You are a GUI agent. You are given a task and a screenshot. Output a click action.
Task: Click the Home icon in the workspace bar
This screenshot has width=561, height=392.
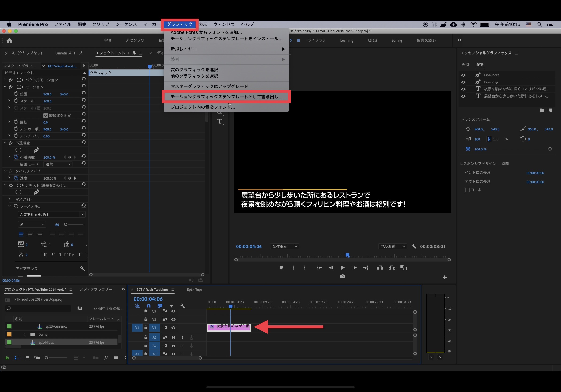(x=9, y=41)
